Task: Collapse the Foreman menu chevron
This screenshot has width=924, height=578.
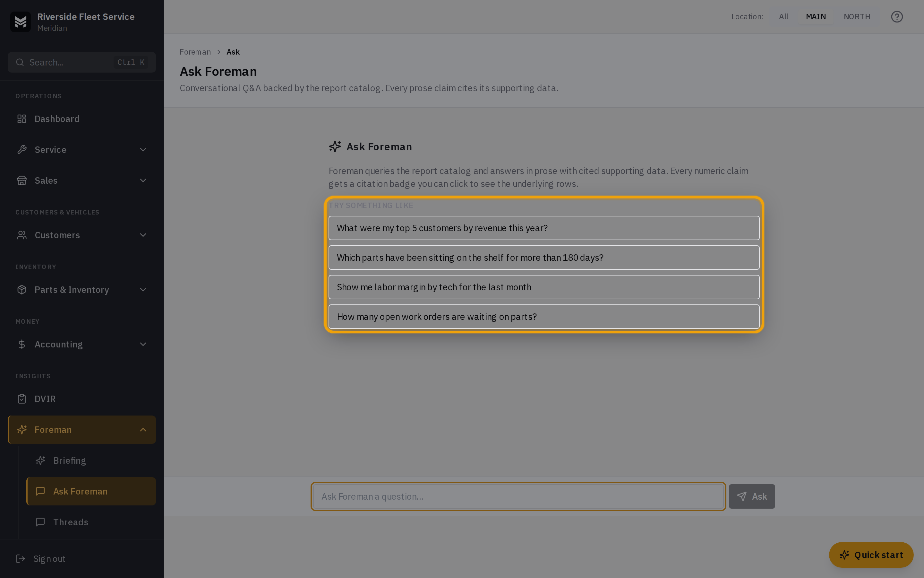Action: pos(143,430)
